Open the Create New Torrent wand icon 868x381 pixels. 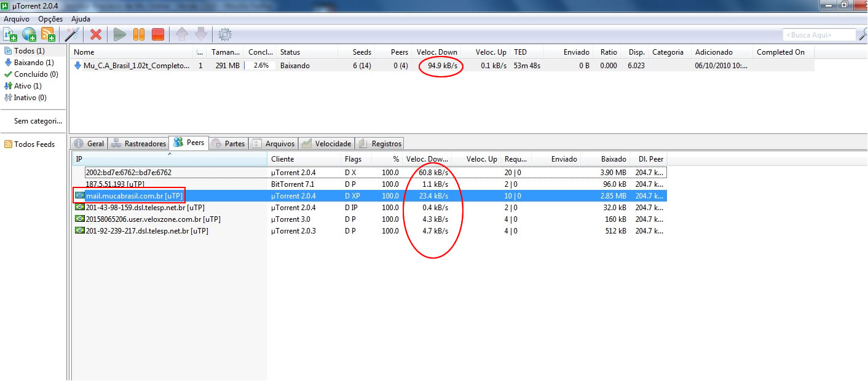[x=72, y=34]
